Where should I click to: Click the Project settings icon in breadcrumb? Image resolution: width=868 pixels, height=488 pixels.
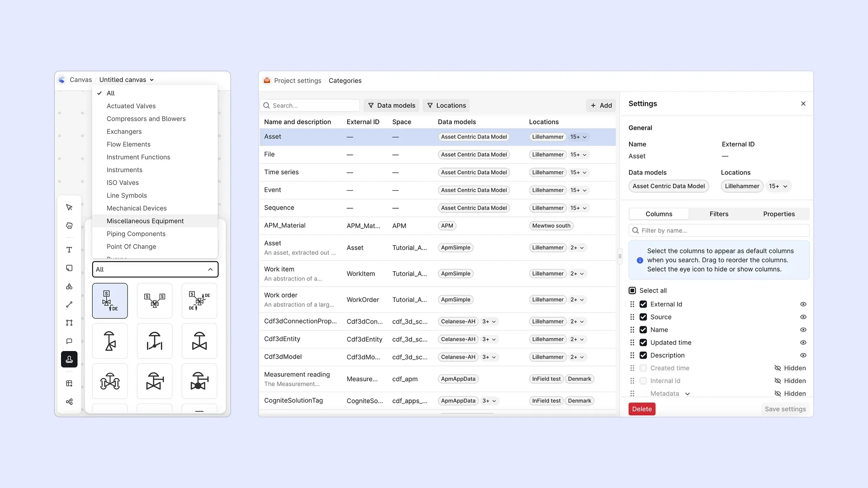point(267,80)
